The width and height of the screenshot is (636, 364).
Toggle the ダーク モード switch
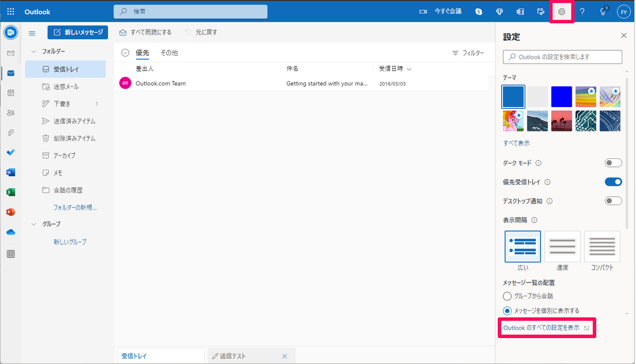tap(613, 163)
